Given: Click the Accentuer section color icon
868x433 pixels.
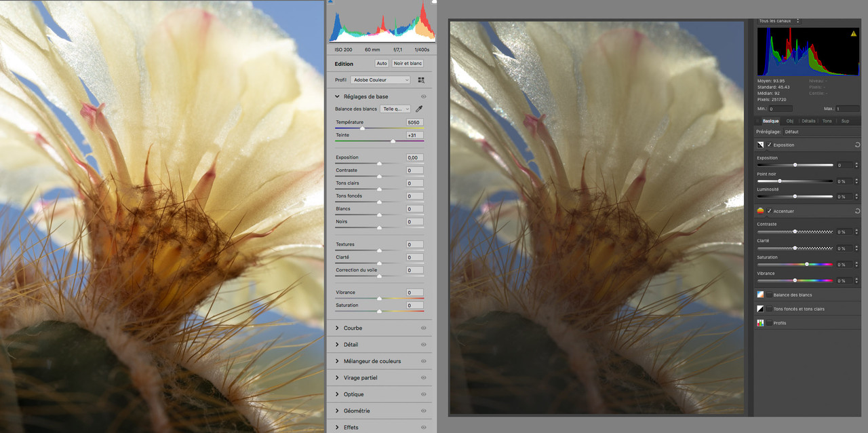Looking at the screenshot, I should [x=760, y=211].
